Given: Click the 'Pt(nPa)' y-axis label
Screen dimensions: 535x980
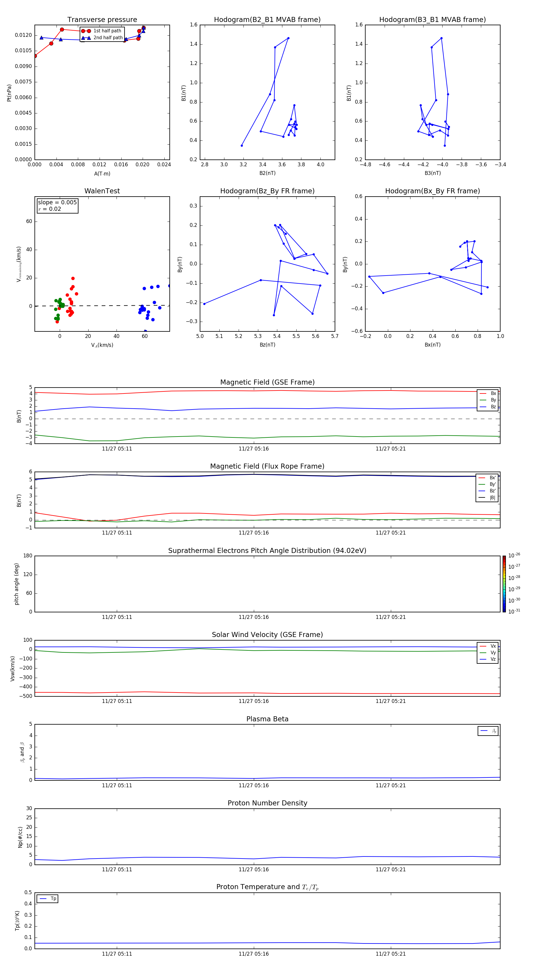Looking at the screenshot, I should [9, 92].
